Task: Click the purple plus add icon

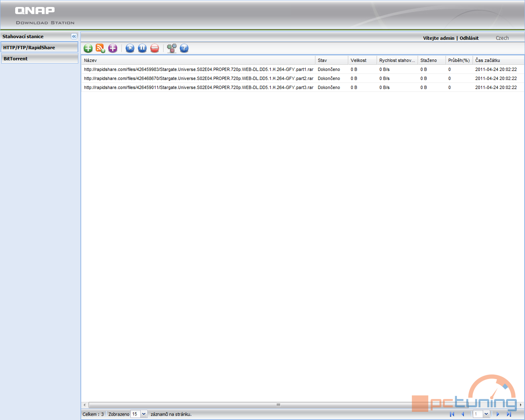Action: (x=113, y=48)
